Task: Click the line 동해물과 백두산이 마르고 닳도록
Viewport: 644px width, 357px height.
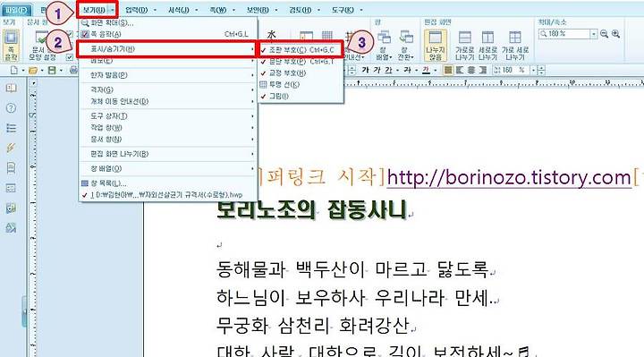Action: tap(352, 269)
